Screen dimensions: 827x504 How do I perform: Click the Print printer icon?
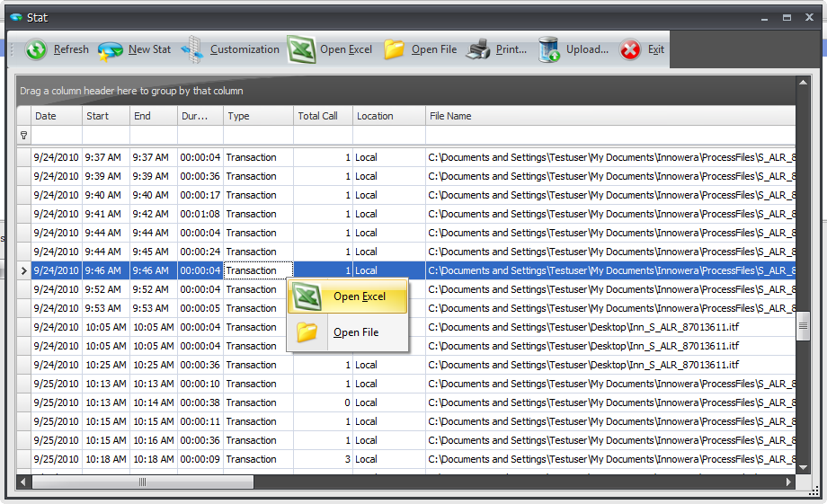click(x=478, y=50)
